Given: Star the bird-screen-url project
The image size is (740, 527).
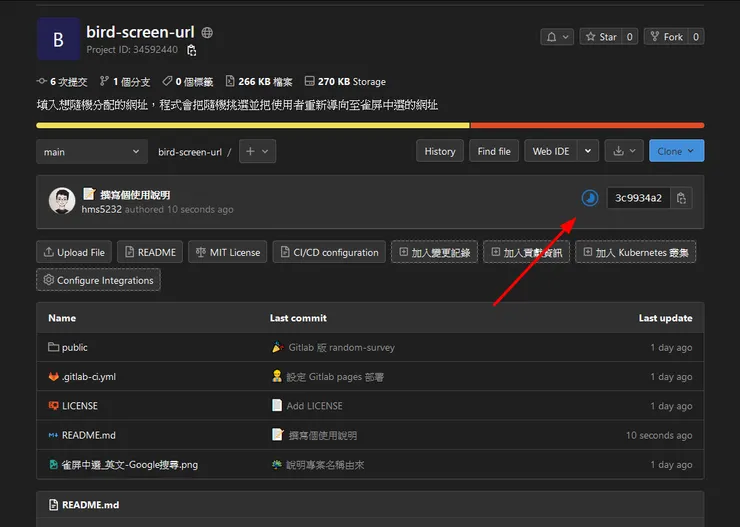Looking at the screenshot, I should (601, 37).
